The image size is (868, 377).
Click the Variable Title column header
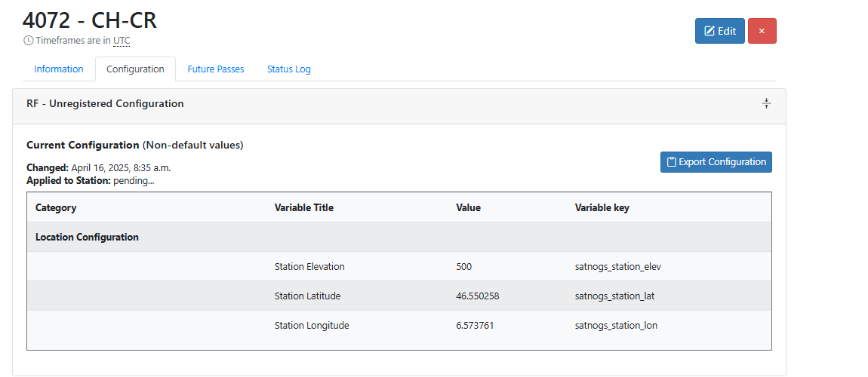pos(304,208)
